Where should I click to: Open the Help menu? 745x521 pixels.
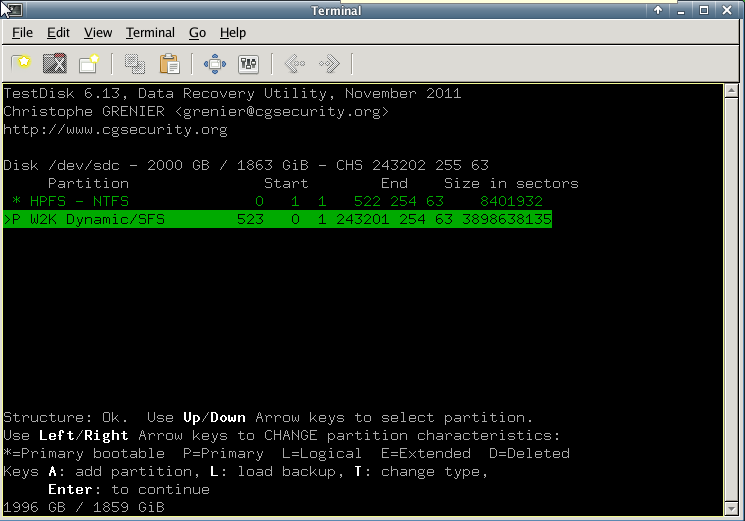233,33
